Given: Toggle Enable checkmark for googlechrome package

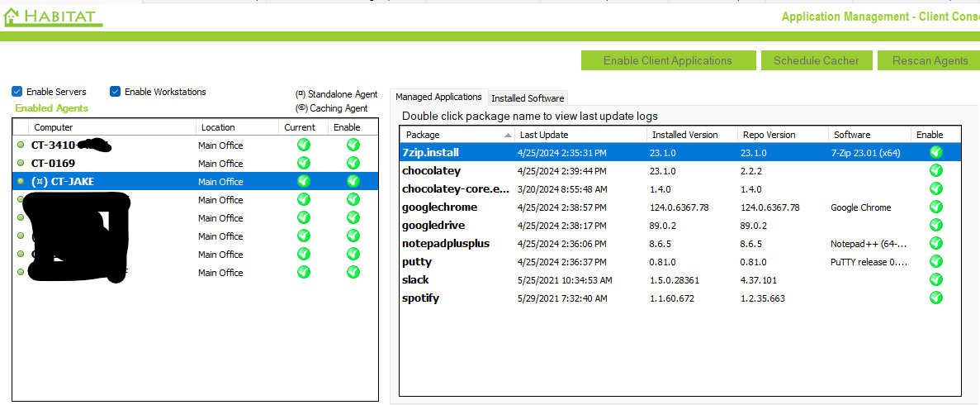Looking at the screenshot, I should tap(935, 207).
